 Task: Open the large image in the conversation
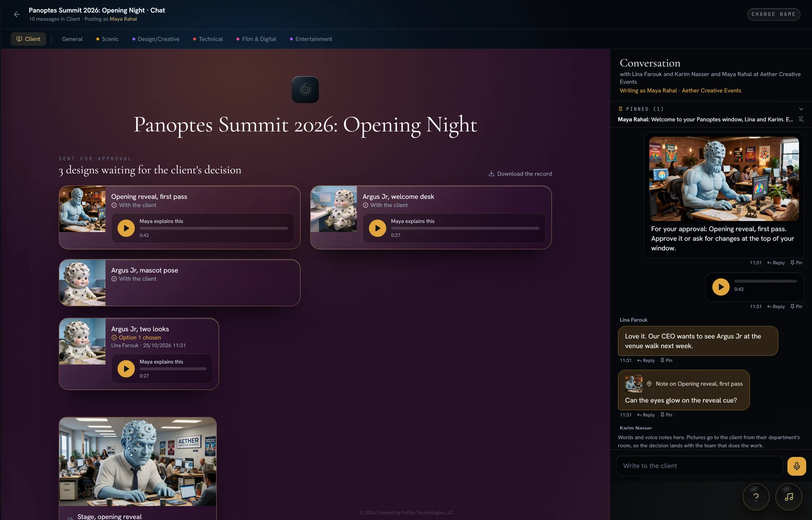[x=724, y=179]
